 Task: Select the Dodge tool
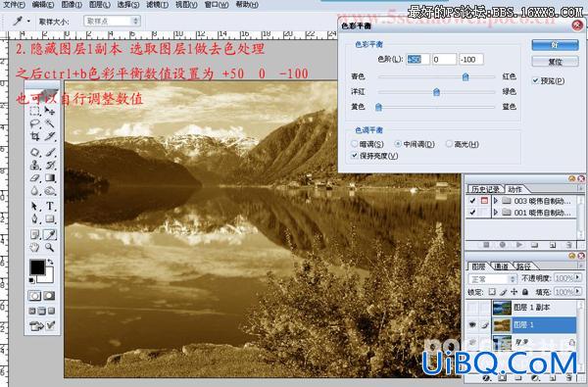coord(50,191)
